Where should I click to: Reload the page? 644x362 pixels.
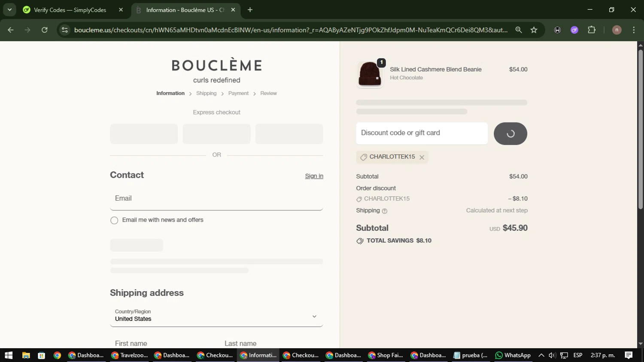point(45,30)
